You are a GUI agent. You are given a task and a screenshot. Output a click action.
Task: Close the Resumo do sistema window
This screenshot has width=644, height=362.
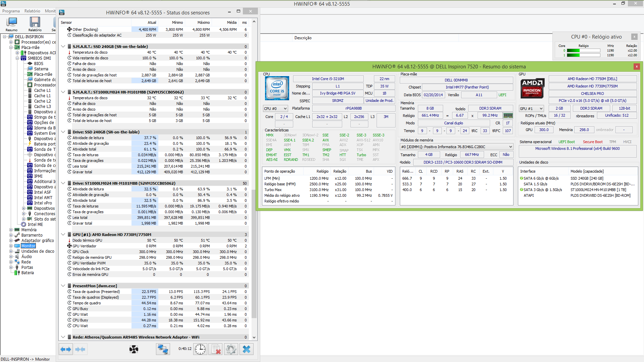637,66
